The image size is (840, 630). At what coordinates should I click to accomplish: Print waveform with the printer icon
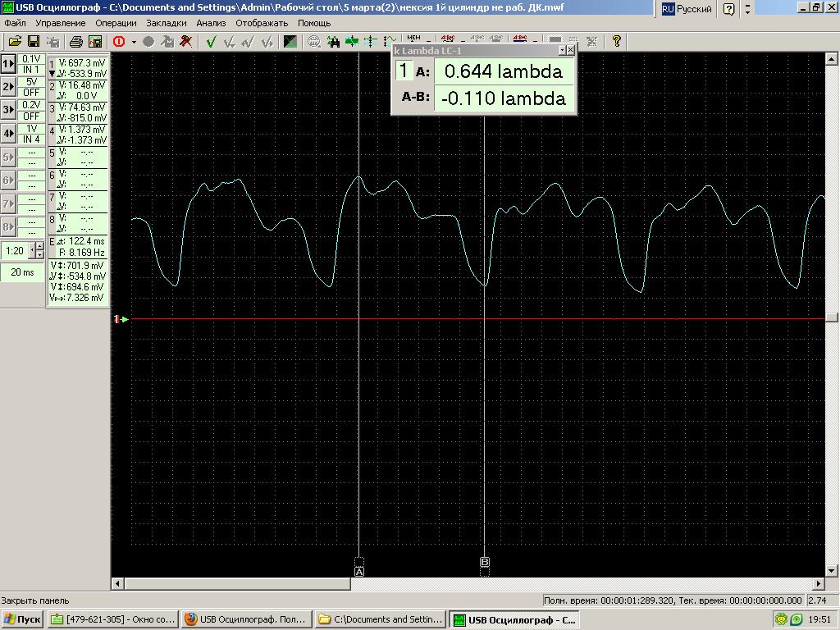coord(76,41)
